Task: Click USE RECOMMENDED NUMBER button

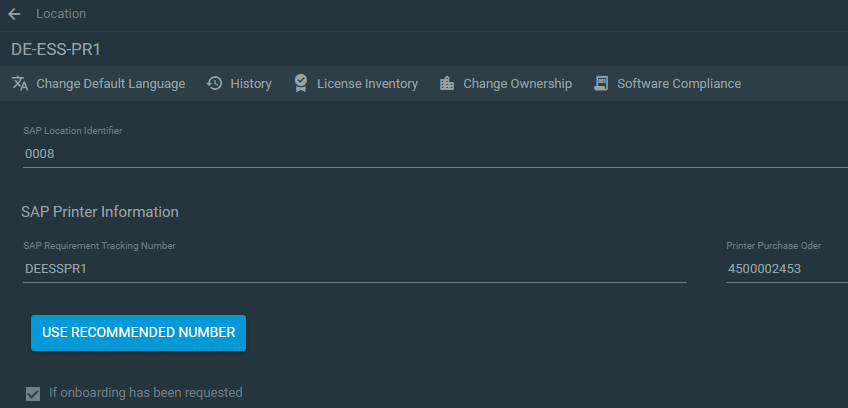Action: [138, 333]
